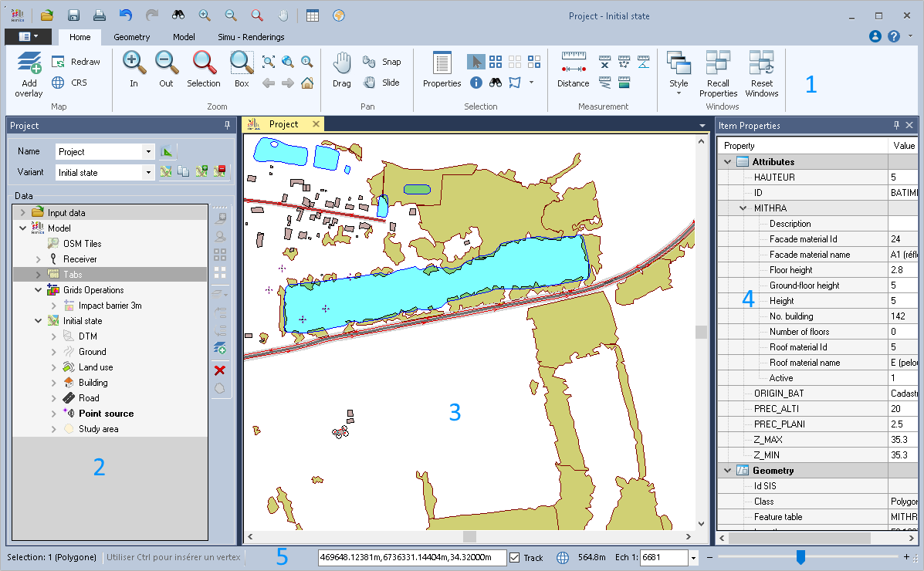Adjust the zoom slider handle in status bar
The height and width of the screenshot is (571, 924).
pyautogui.click(x=800, y=557)
